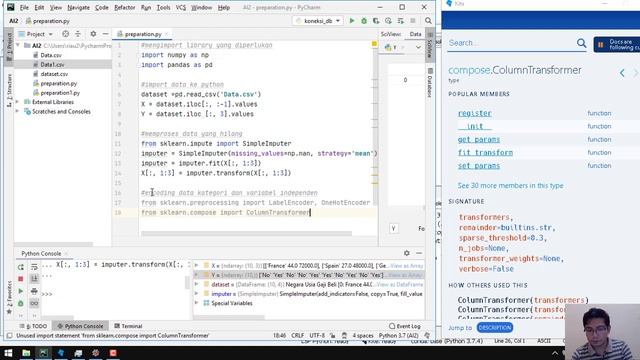Click the 'UTF-8' encoding status entry
640x360 pixels.
coord(317,336)
